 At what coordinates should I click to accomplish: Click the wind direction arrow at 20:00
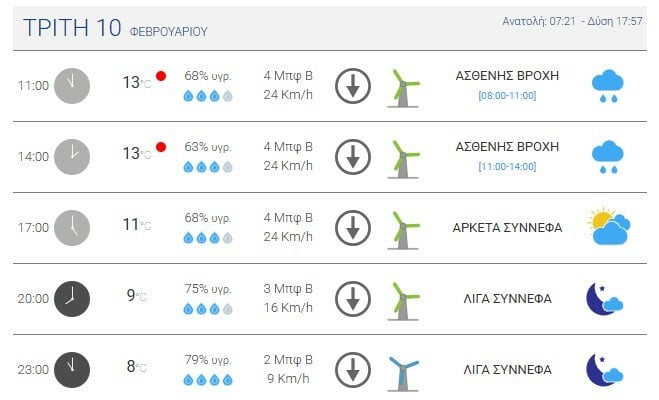pos(352,298)
